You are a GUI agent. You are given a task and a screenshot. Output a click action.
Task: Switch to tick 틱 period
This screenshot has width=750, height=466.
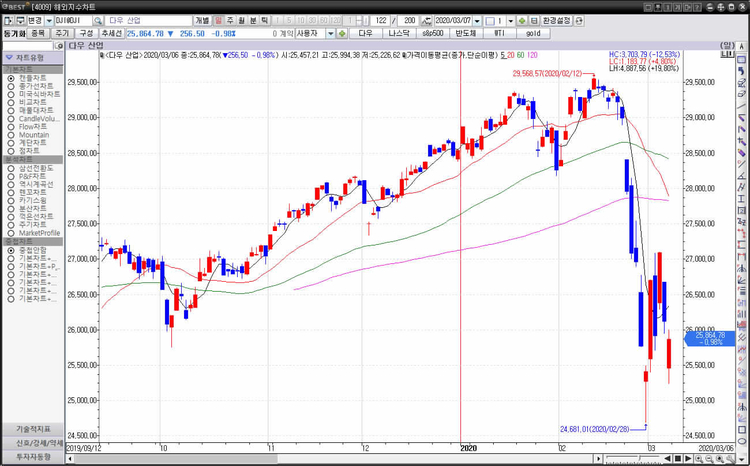(265, 21)
